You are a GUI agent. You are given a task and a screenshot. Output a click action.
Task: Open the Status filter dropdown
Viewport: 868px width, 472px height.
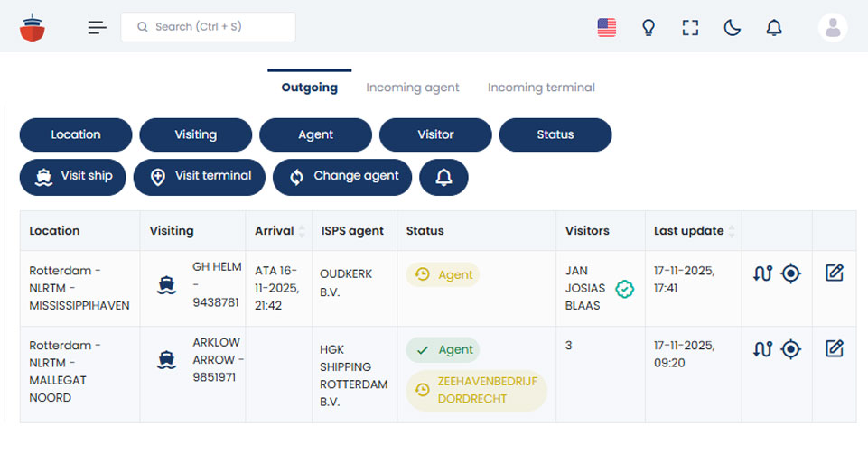555,134
